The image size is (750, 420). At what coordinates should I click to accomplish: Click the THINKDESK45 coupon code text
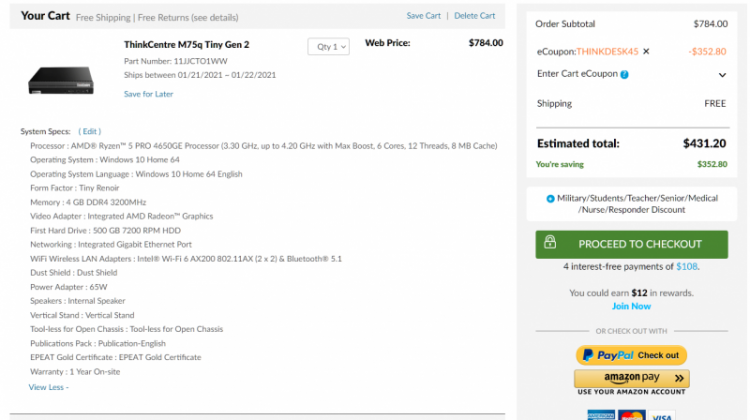click(607, 51)
